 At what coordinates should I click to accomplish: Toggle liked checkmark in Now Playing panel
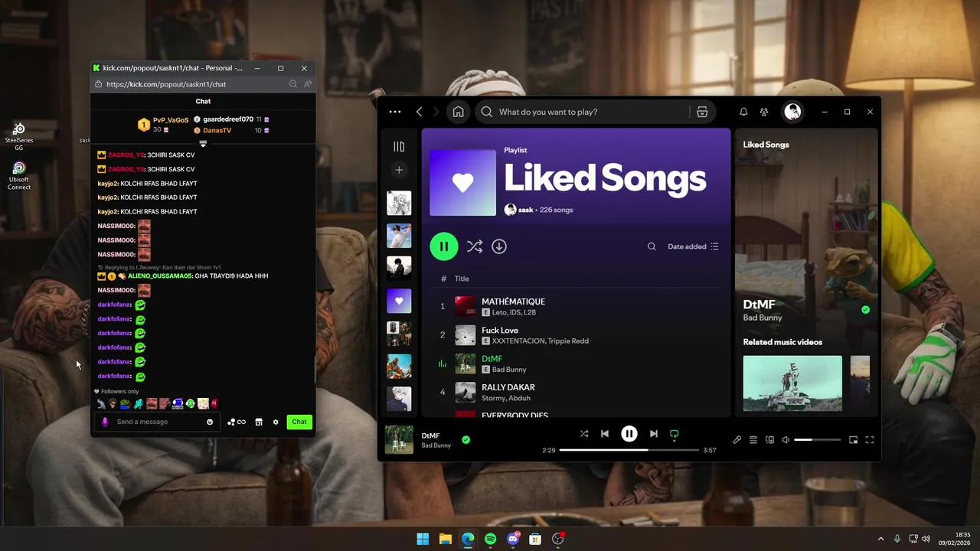pyautogui.click(x=865, y=310)
